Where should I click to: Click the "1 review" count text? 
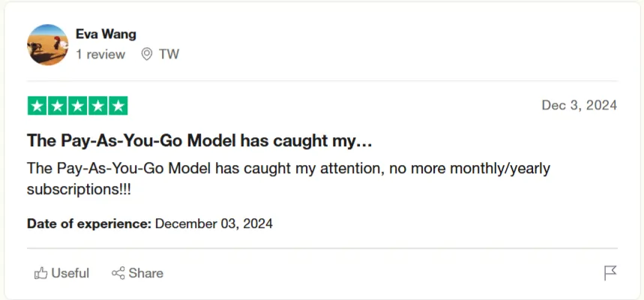100,54
